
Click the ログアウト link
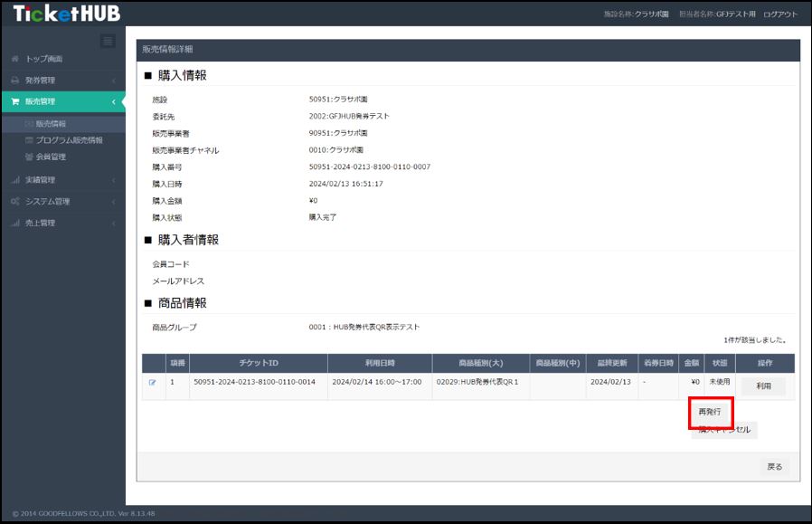(x=781, y=15)
